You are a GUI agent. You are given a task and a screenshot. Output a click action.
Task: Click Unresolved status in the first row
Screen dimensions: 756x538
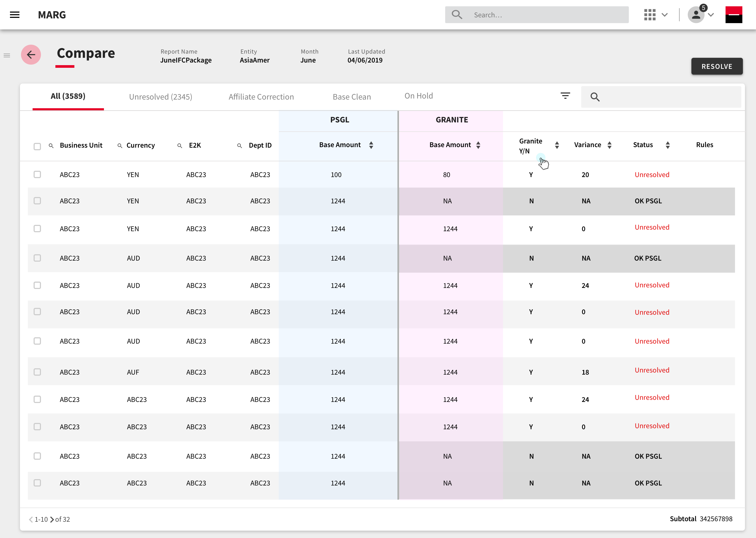[x=652, y=175]
